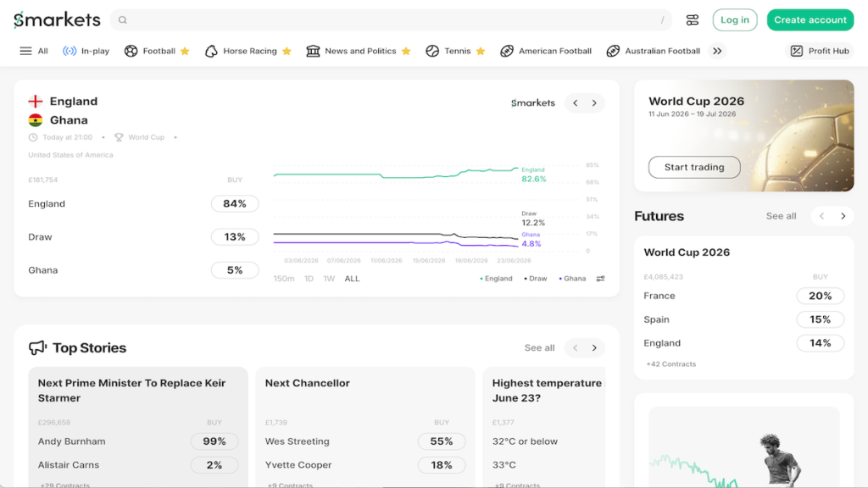Click the Profit Hub icon

click(x=797, y=51)
